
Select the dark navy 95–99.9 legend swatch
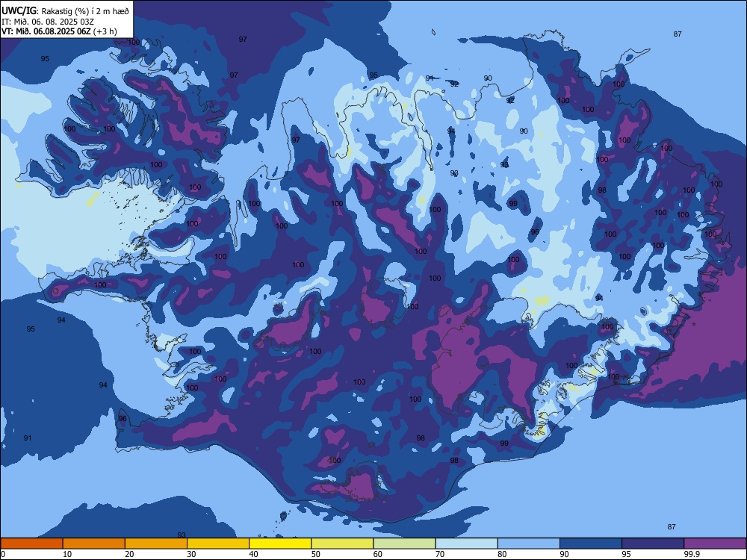click(x=653, y=544)
